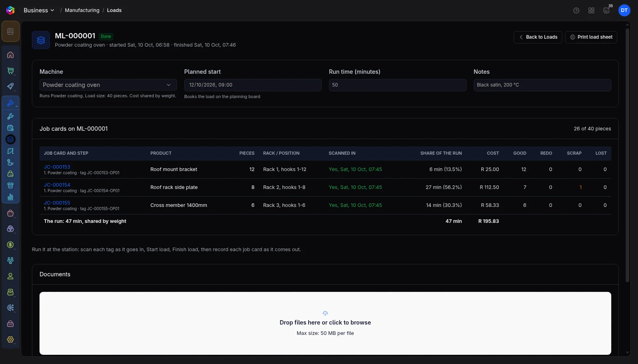Open the home icon in sidebar

[x=10, y=55]
